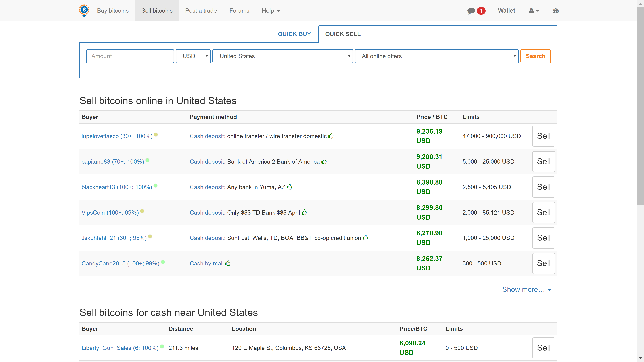
Task: Click the dashboard gauge icon
Action: coord(555,11)
